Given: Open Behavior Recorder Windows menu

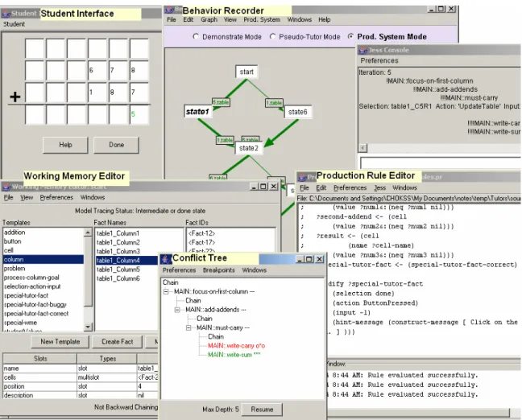Looking at the screenshot, I should coord(300,19).
